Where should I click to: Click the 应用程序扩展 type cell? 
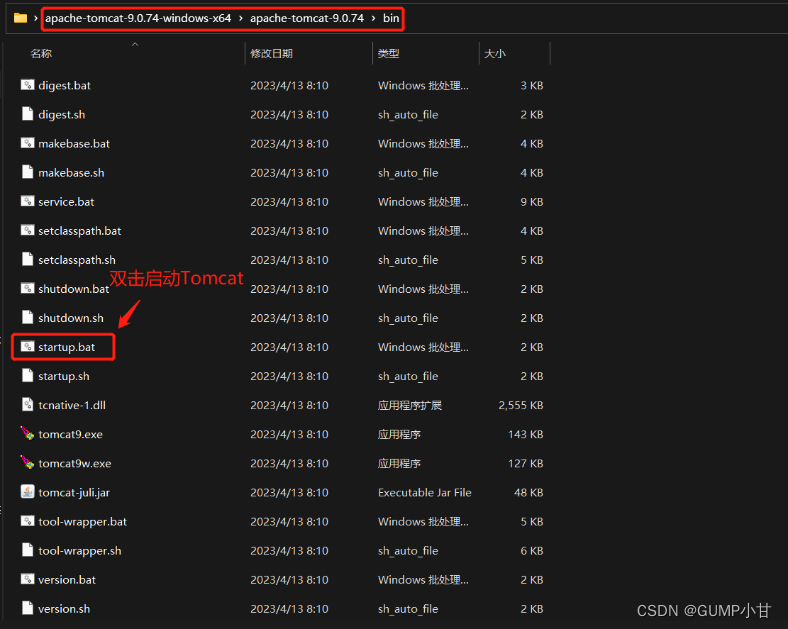coord(410,405)
